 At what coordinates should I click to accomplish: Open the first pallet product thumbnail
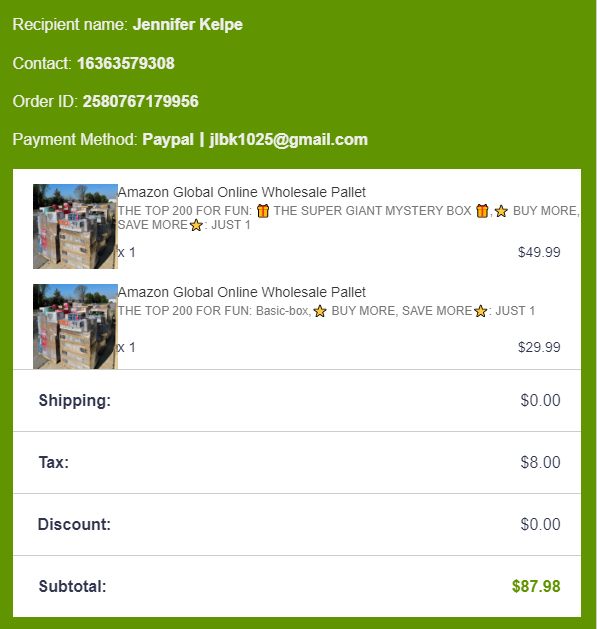75,226
